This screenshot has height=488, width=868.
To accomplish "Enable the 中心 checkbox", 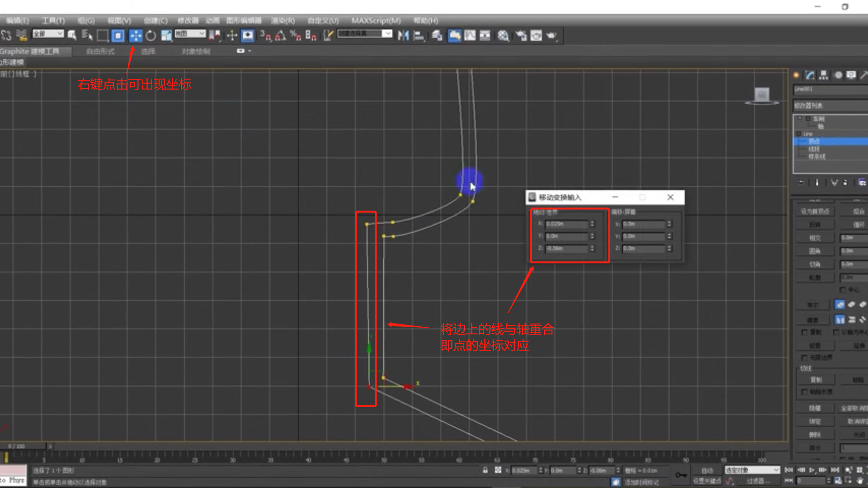I will 843,290.
